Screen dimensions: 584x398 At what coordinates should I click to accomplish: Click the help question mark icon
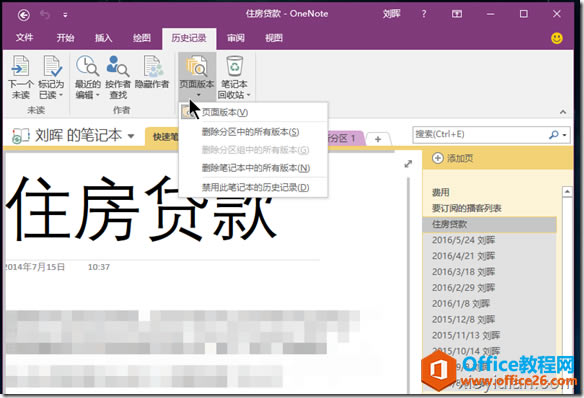pos(424,14)
